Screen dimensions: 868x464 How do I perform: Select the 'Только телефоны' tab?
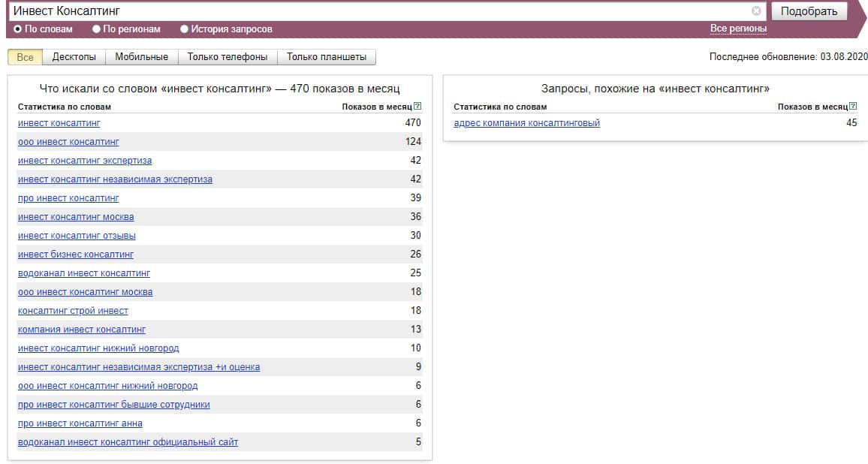pyautogui.click(x=228, y=57)
